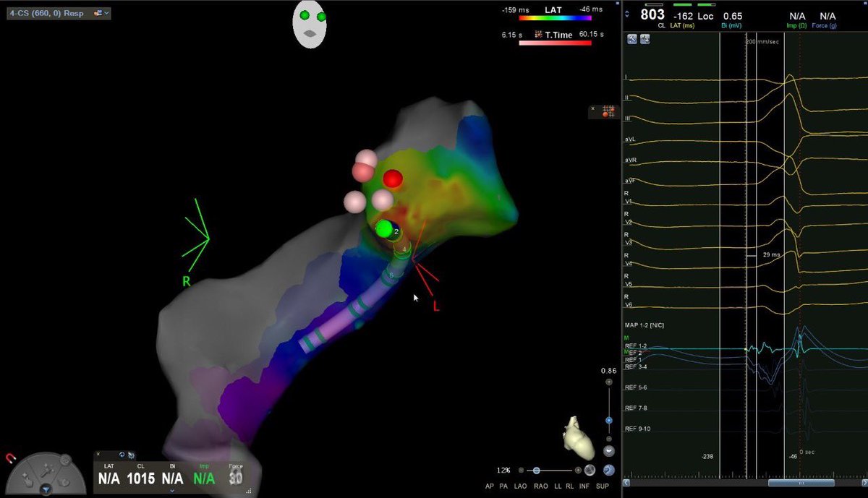
Task: Switch to RAO view
Action: pyautogui.click(x=540, y=486)
